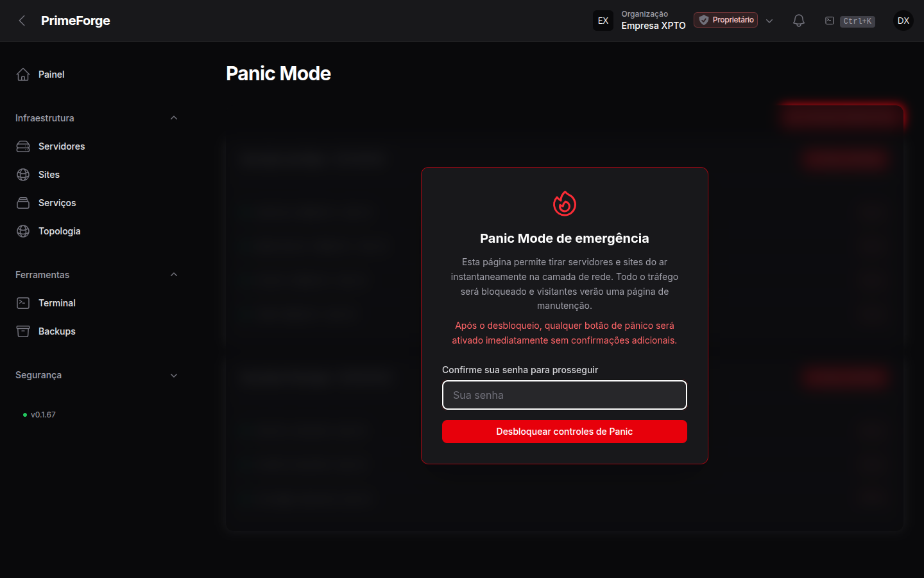
Task: Open Sites in the sidebar
Action: (x=49, y=175)
